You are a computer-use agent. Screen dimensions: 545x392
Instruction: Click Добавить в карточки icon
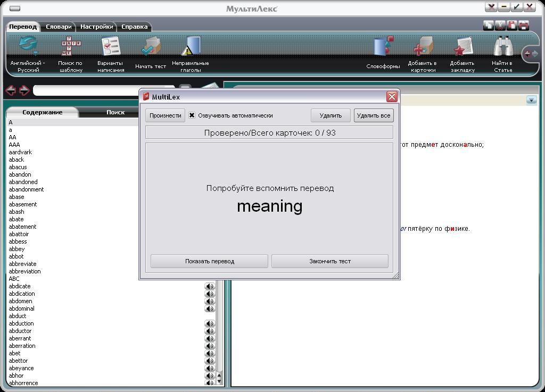coord(423,47)
